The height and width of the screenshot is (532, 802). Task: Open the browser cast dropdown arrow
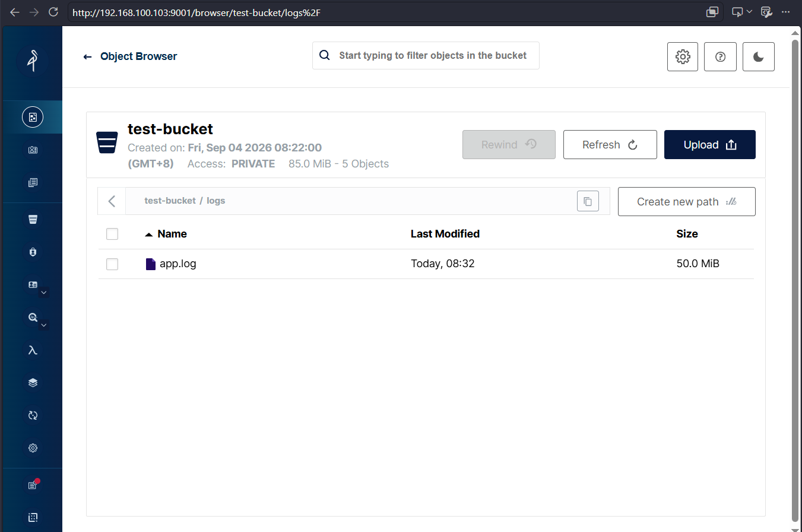tap(749, 12)
